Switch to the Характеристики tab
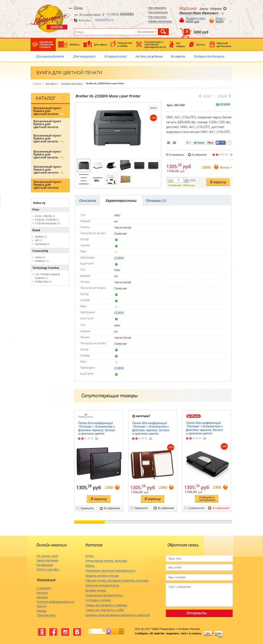 click(x=121, y=200)
